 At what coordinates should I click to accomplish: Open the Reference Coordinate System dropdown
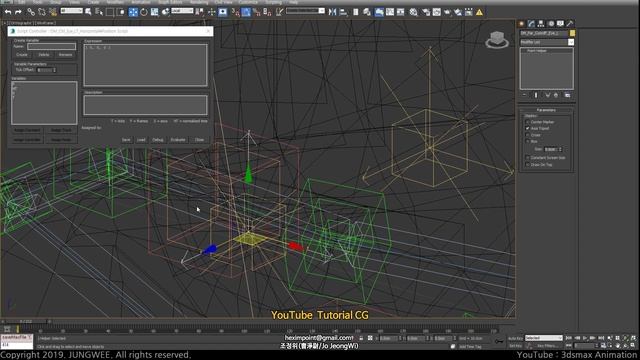click(x=182, y=11)
